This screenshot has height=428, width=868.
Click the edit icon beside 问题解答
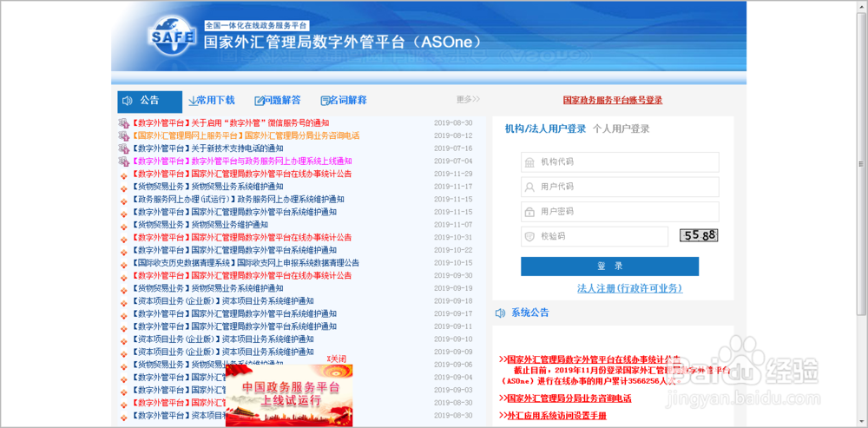tap(259, 101)
